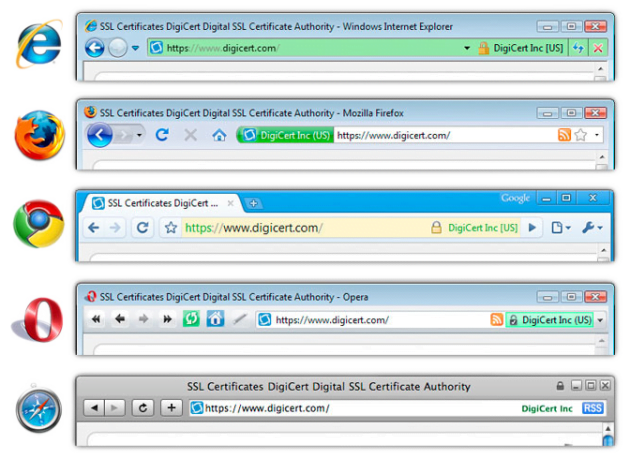Click Safari vertical scrollbar
Screen dimensions: 630x458
[x=608, y=435]
